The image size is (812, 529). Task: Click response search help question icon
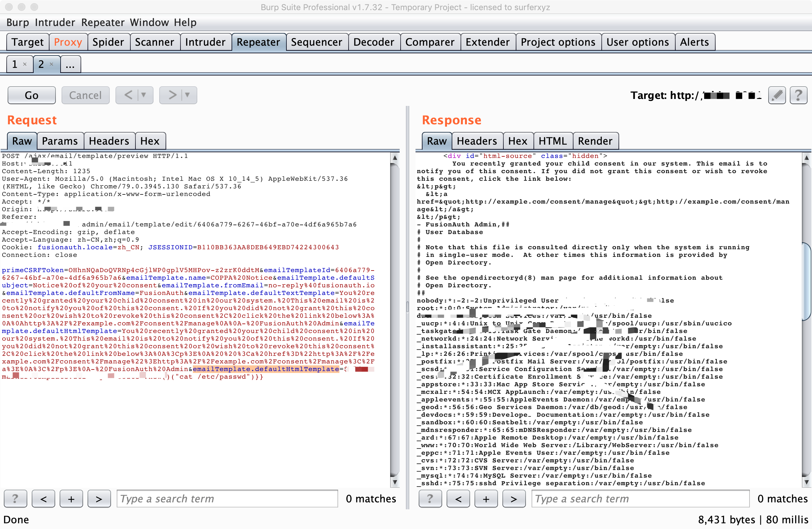click(430, 499)
